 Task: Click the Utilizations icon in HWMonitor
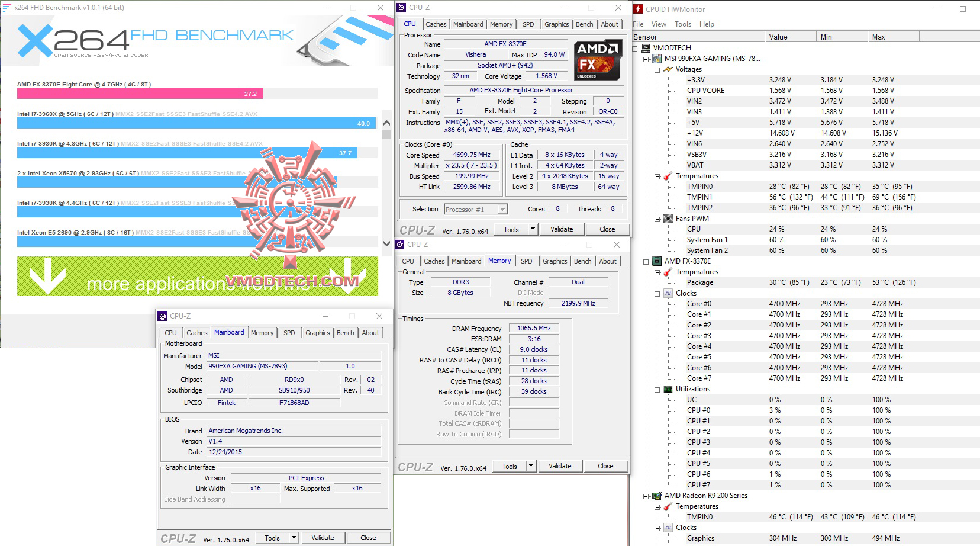[x=668, y=389]
